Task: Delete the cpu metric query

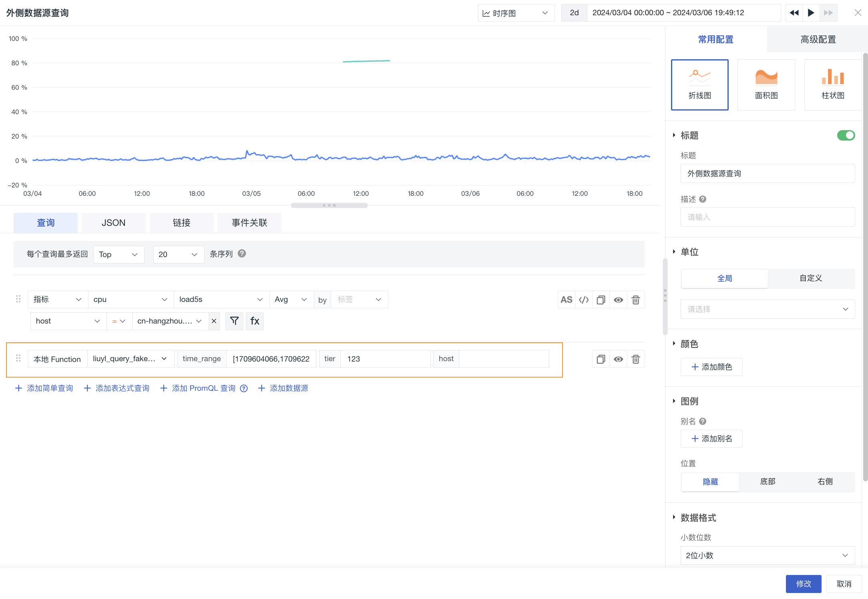Action: click(635, 300)
